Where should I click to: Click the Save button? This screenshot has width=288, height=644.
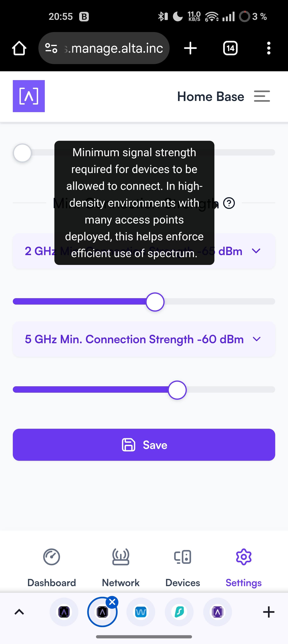point(144,445)
